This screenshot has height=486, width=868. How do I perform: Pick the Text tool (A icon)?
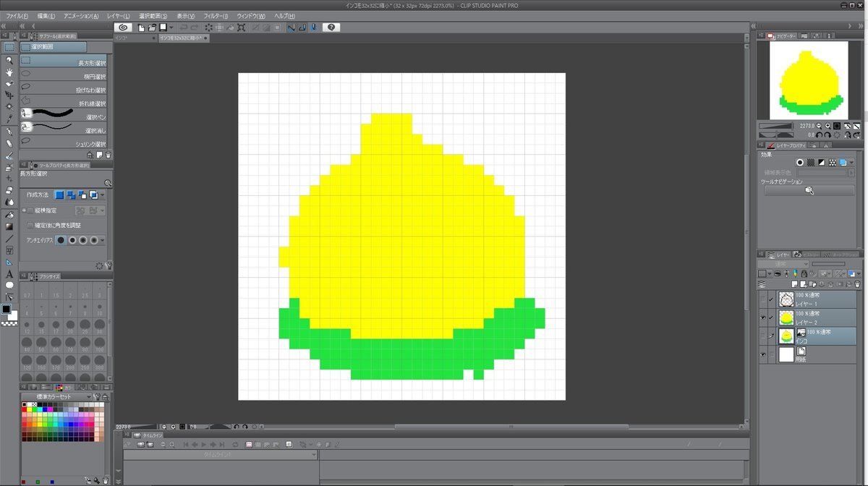pyautogui.click(x=9, y=273)
